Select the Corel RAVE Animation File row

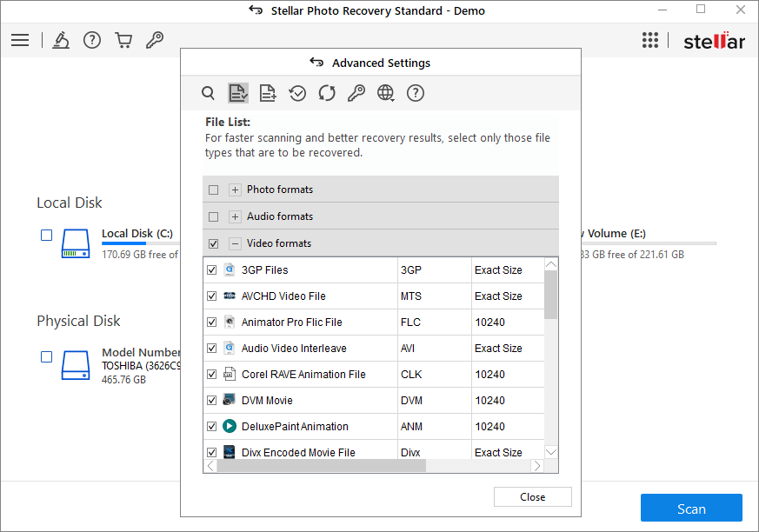tap(374, 374)
